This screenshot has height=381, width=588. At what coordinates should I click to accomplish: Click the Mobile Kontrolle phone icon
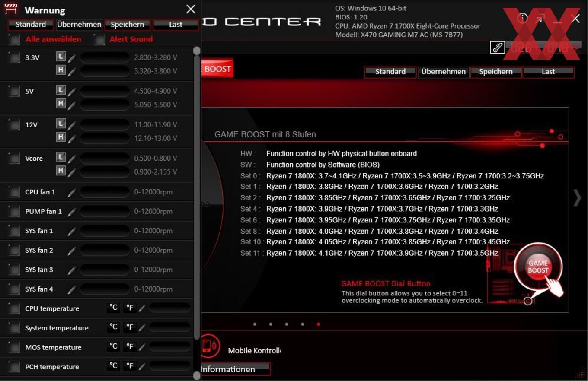pos(211,346)
